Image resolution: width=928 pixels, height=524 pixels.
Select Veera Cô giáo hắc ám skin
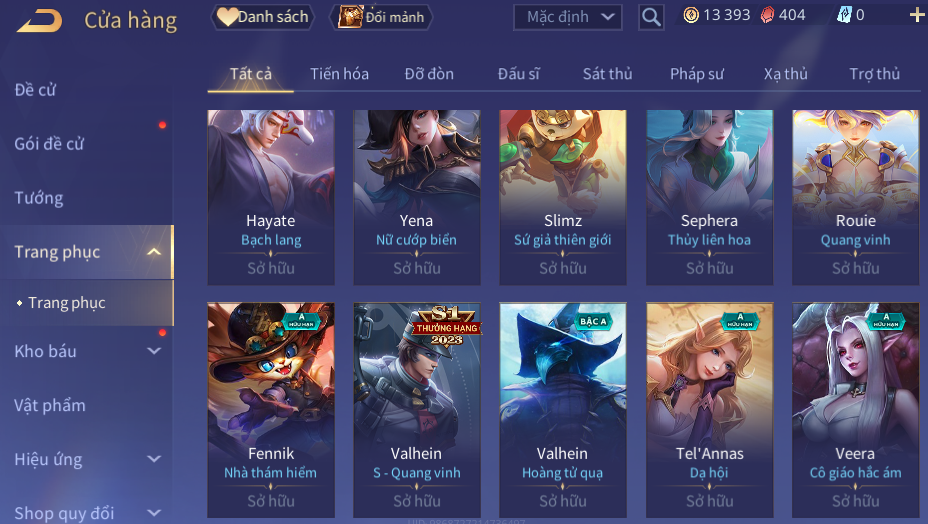[855, 410]
